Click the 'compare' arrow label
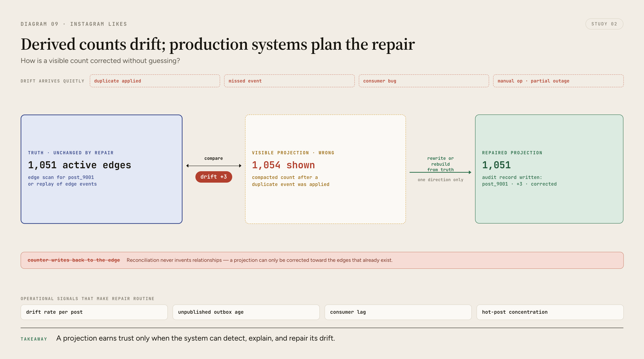The image size is (644, 359). 213,158
